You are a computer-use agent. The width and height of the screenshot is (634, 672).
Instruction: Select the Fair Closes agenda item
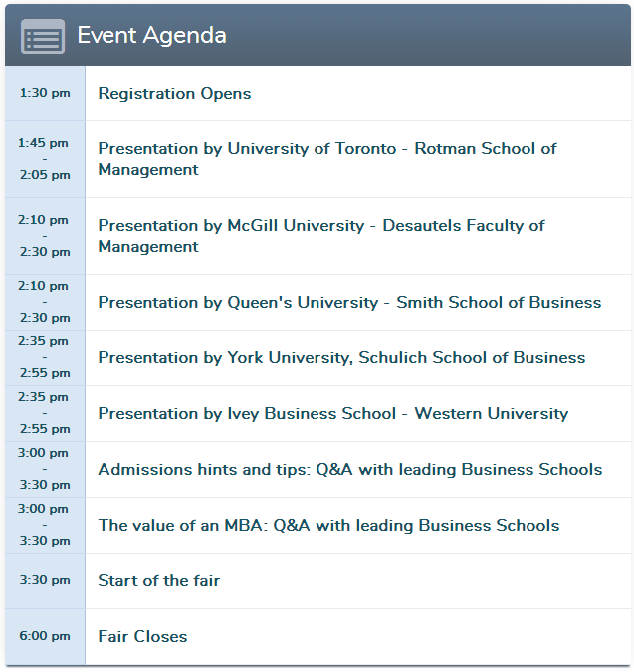142,637
